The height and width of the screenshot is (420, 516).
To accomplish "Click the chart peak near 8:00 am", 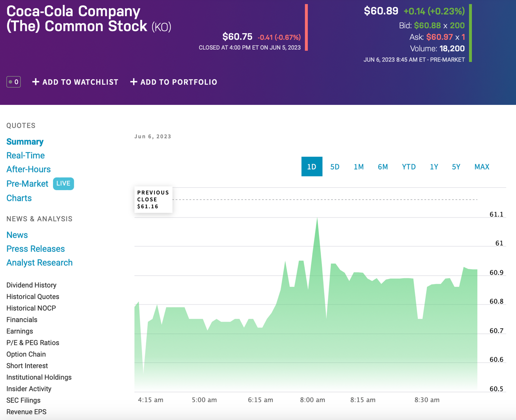I will 317,218.
